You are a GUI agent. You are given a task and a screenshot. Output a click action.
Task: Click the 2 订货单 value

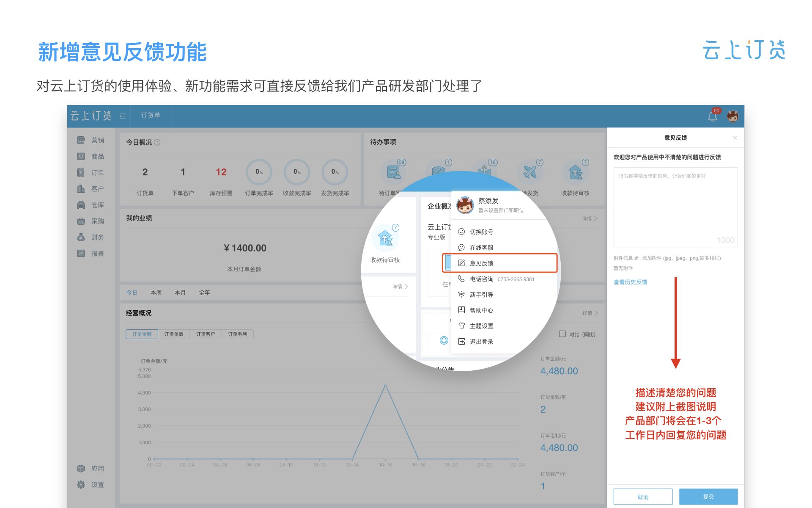pyautogui.click(x=145, y=172)
